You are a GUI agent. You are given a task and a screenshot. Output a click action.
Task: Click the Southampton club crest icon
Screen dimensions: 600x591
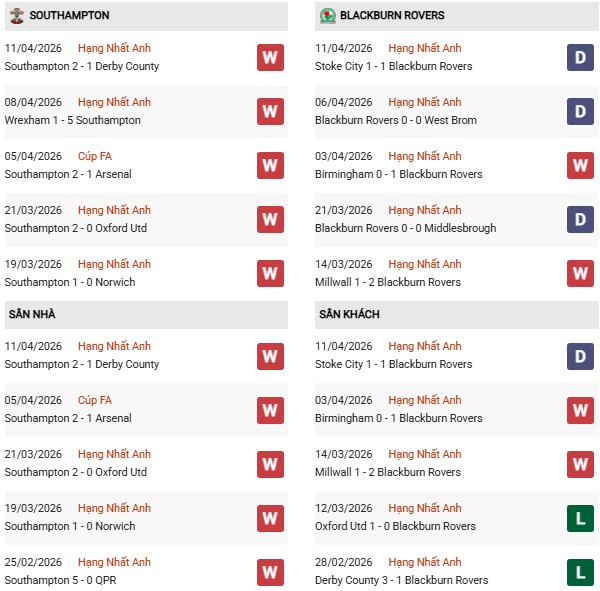(x=16, y=15)
